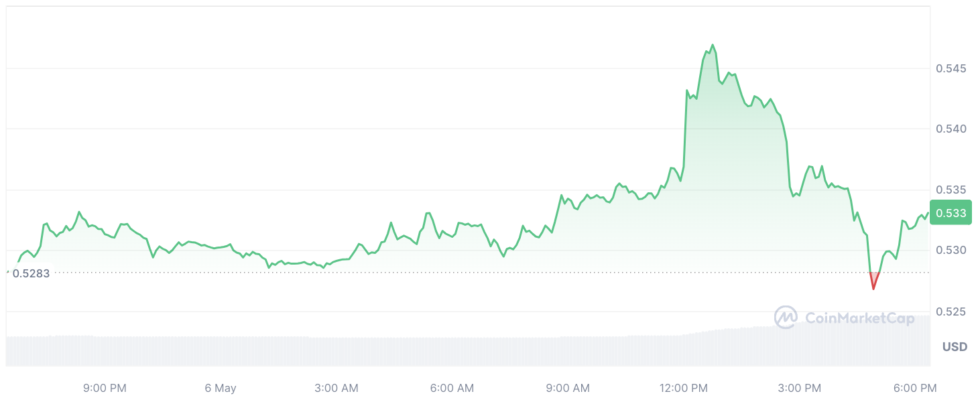This screenshot has height=410, width=980.
Task: Click the 0.525 price axis label
Action: coord(951,312)
